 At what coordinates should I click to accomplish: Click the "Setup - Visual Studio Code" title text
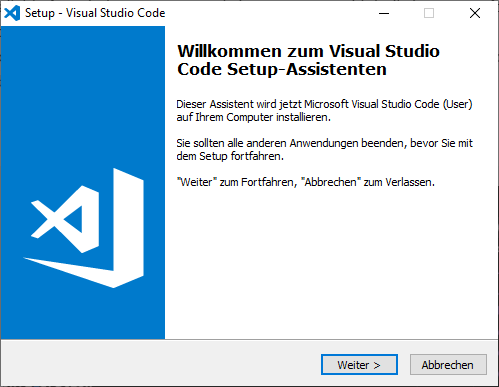(95, 13)
